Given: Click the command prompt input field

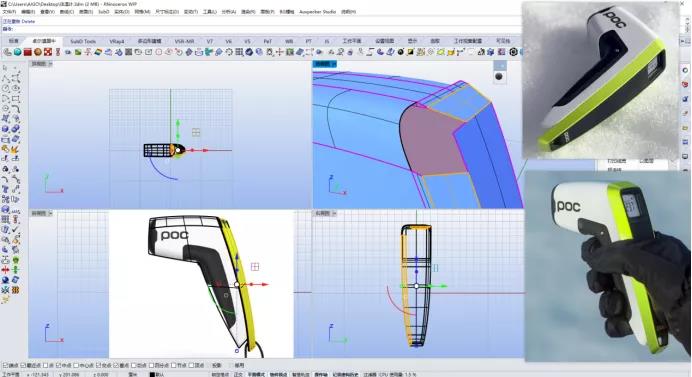Looking at the screenshot, I should click(265, 29).
